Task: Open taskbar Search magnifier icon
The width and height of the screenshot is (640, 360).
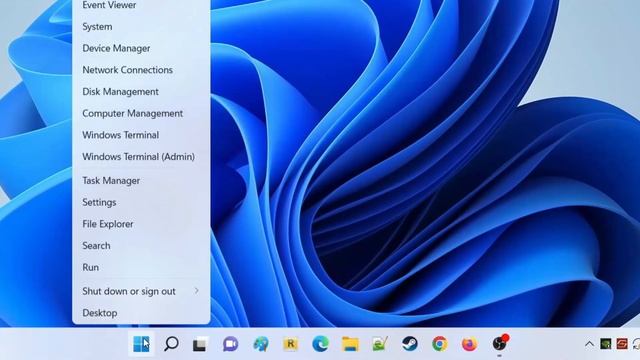Action: coord(171,344)
